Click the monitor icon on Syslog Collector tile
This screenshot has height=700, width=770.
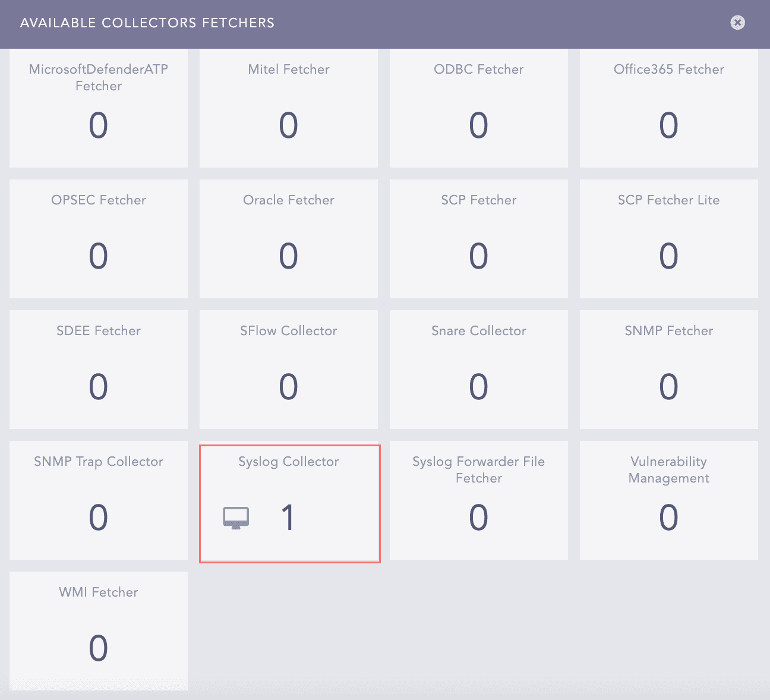236,516
